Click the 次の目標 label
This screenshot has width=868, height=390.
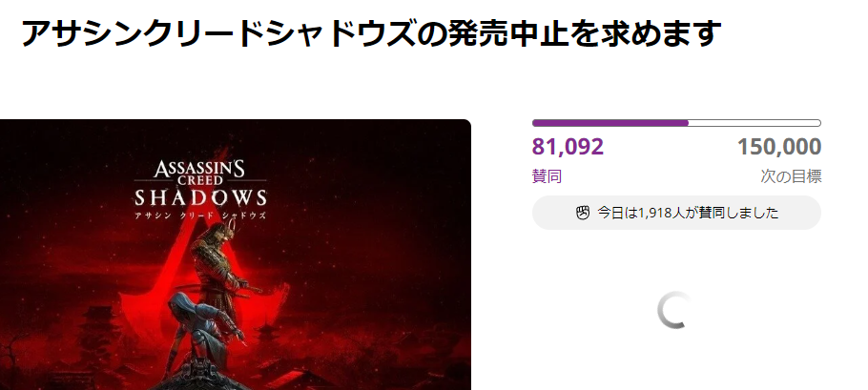[x=791, y=176]
